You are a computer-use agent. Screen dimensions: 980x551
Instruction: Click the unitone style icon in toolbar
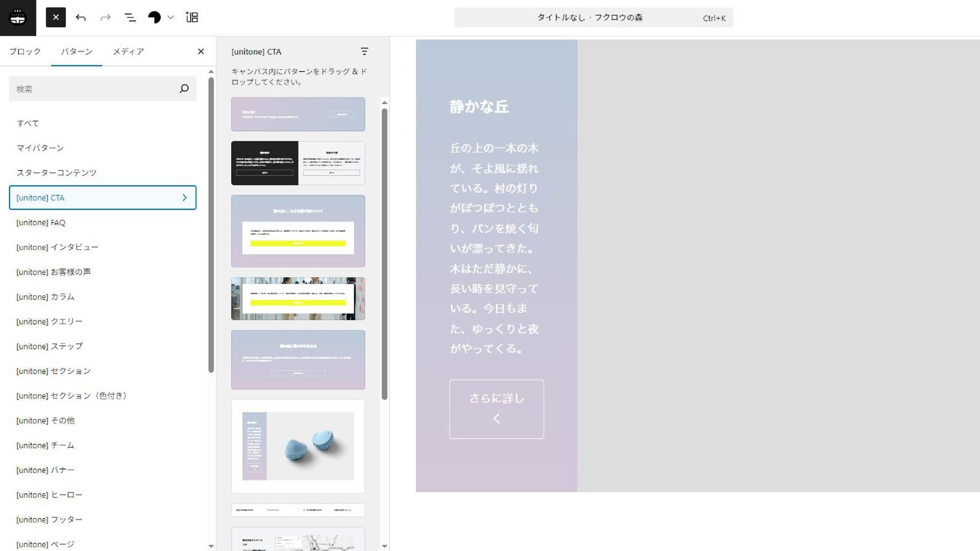tap(154, 17)
